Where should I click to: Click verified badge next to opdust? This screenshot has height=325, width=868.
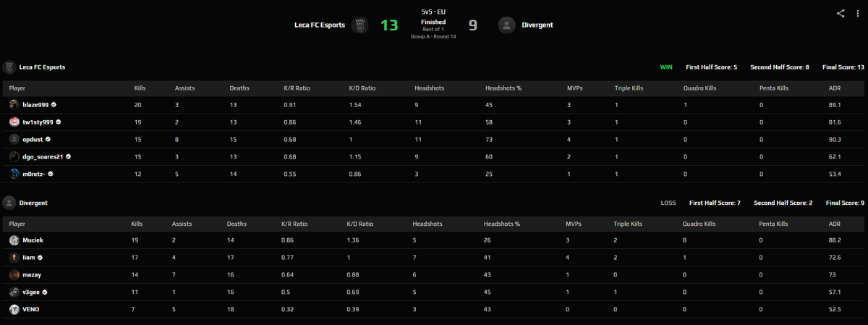coord(47,139)
